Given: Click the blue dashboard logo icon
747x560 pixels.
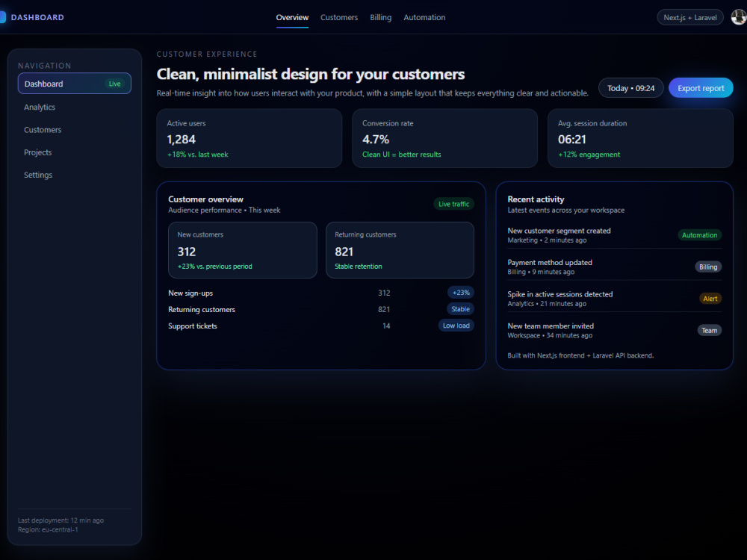Looking at the screenshot, I should point(2,17).
